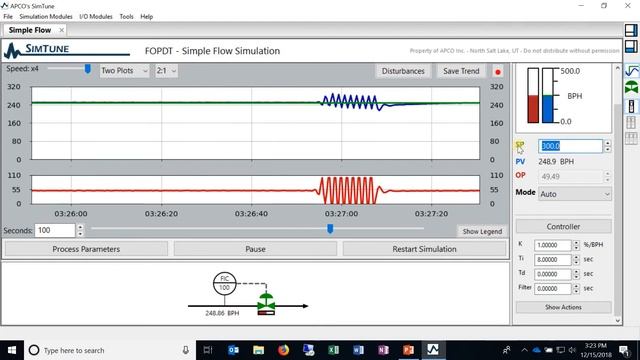Viewport: 640px width, 360px height.
Task: Open PowerPoint from the taskbar
Action: click(408, 350)
